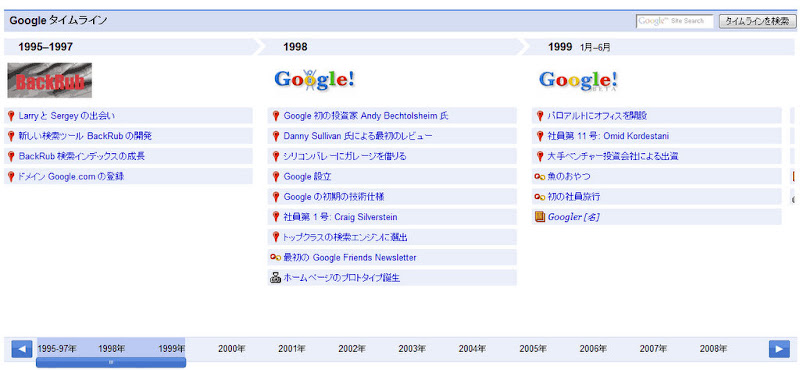This screenshot has width=800, height=370.
Task: Click the Google Site Search input field
Action: point(674,21)
